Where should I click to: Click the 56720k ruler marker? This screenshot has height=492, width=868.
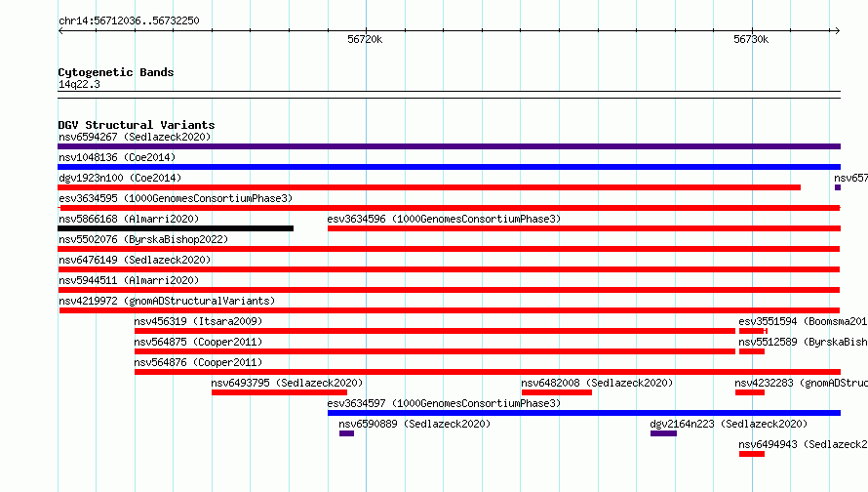click(365, 39)
